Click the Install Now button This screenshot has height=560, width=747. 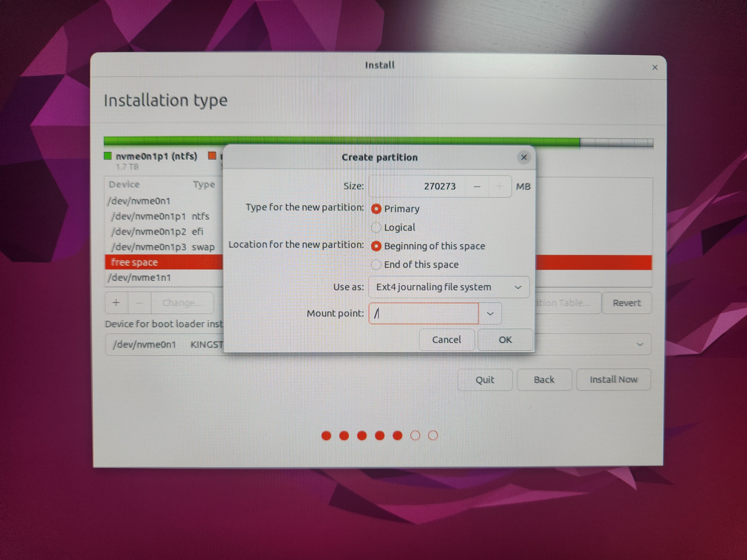click(613, 379)
